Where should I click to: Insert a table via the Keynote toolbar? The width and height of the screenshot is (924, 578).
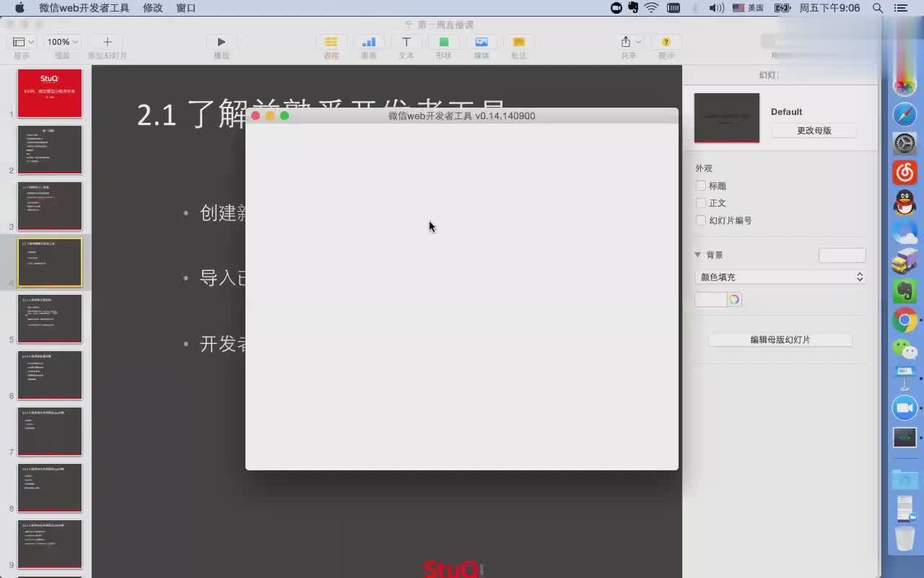[x=331, y=42]
